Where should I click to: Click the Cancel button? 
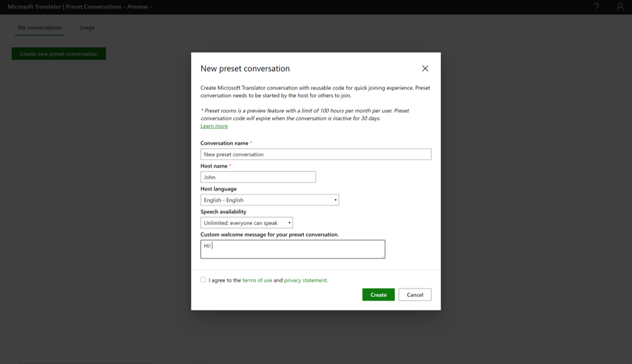click(x=415, y=295)
